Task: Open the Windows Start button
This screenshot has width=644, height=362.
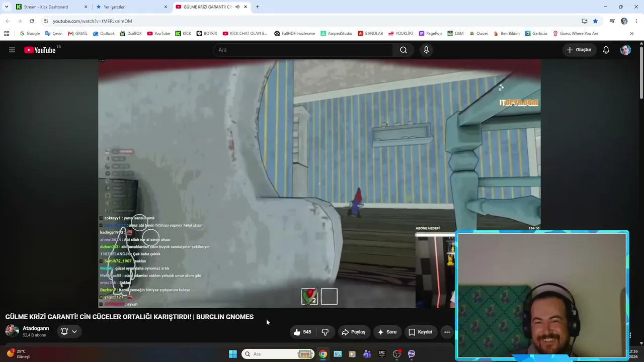Action: click(233, 354)
